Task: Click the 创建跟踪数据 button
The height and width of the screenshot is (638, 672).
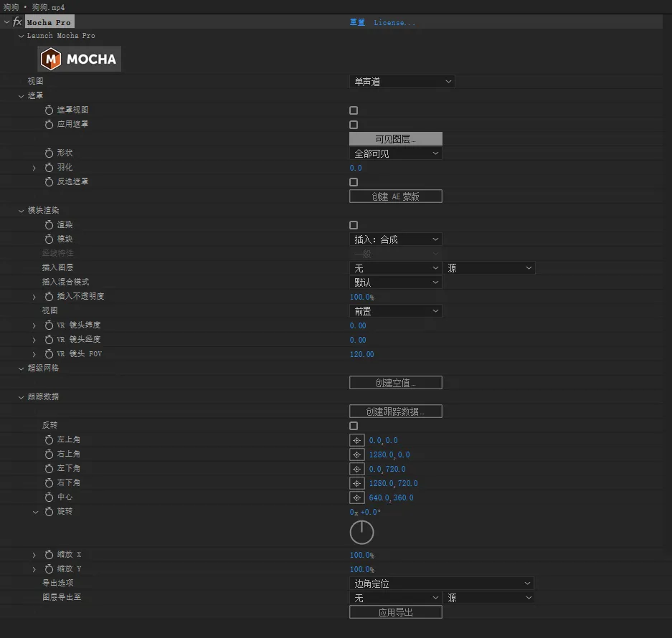Action: (395, 411)
